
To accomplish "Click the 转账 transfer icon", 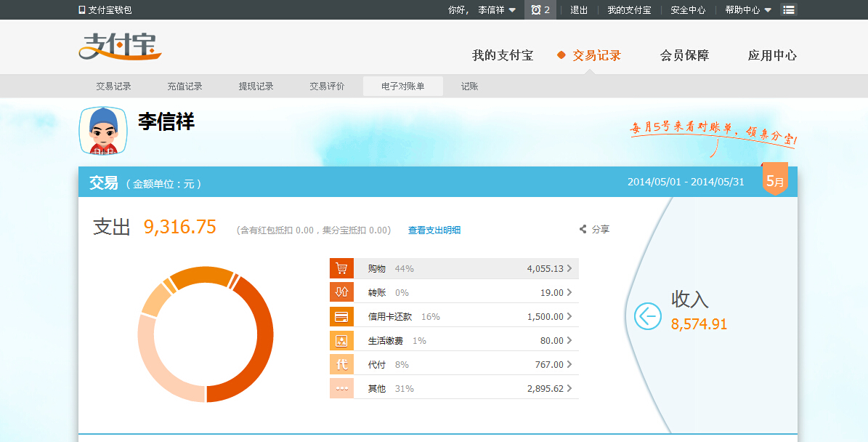I will (341, 292).
